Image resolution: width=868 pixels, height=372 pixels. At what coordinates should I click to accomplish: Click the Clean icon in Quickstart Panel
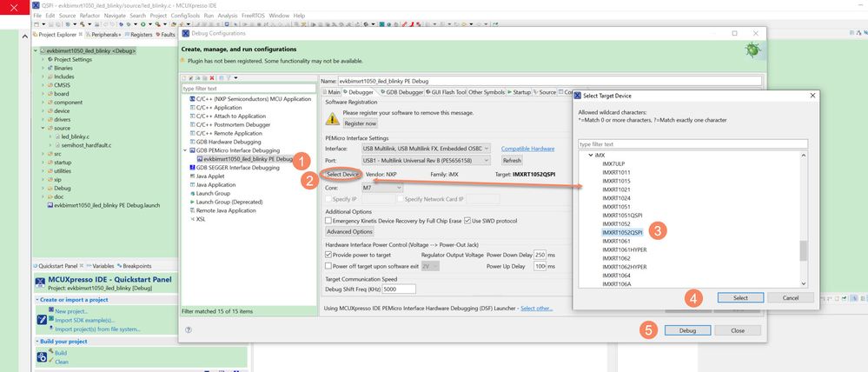[51, 362]
